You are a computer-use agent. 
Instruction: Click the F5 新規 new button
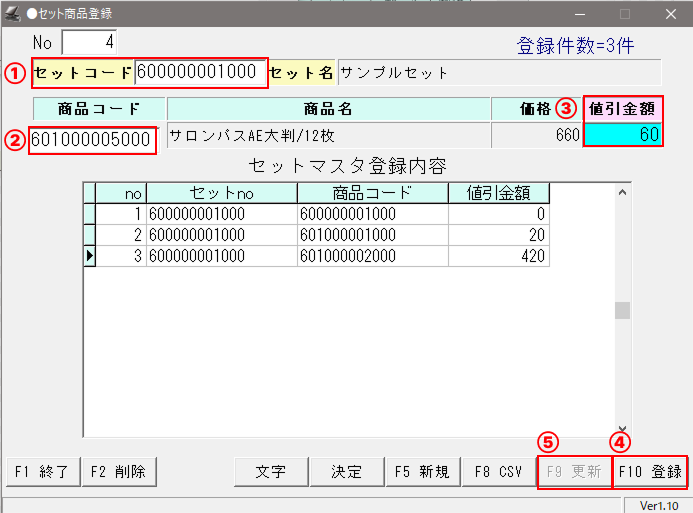(x=421, y=472)
